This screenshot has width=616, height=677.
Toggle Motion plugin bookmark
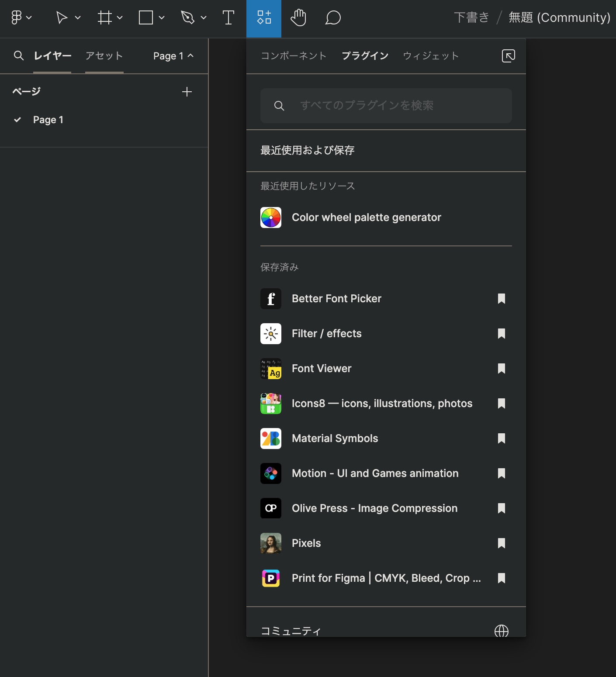(502, 473)
